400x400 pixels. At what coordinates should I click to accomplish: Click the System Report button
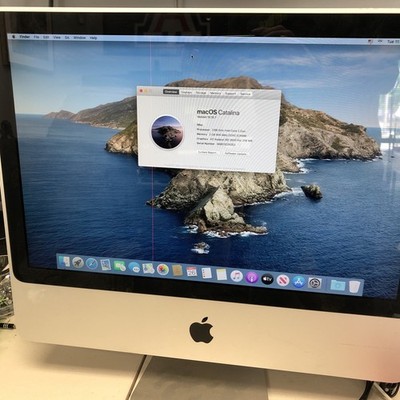(208, 152)
